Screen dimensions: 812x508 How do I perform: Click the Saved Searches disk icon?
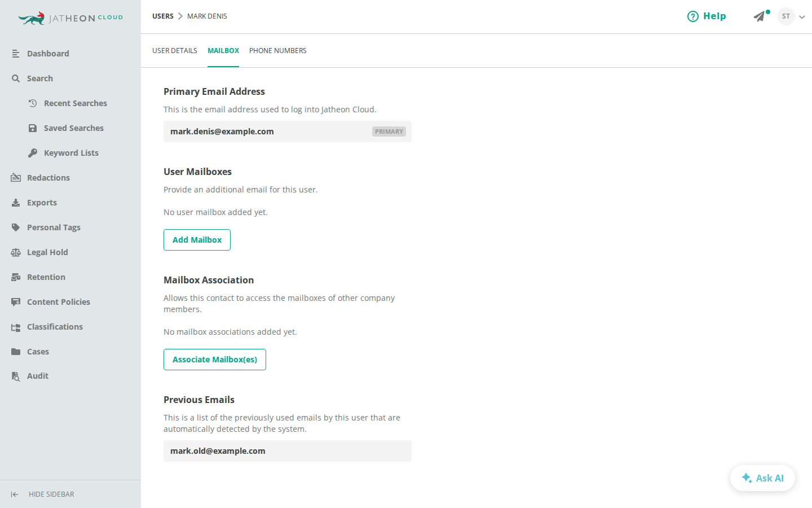coord(33,128)
